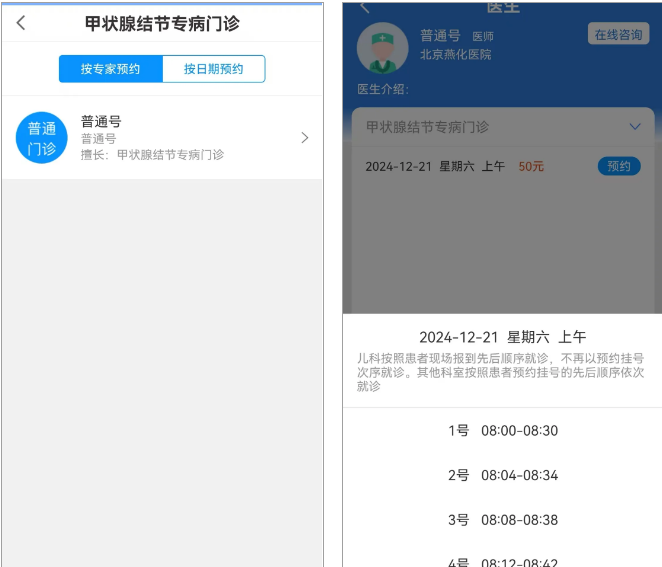662x567 pixels.
Task: Switch to the 按日期预约 tab
Action: point(213,69)
